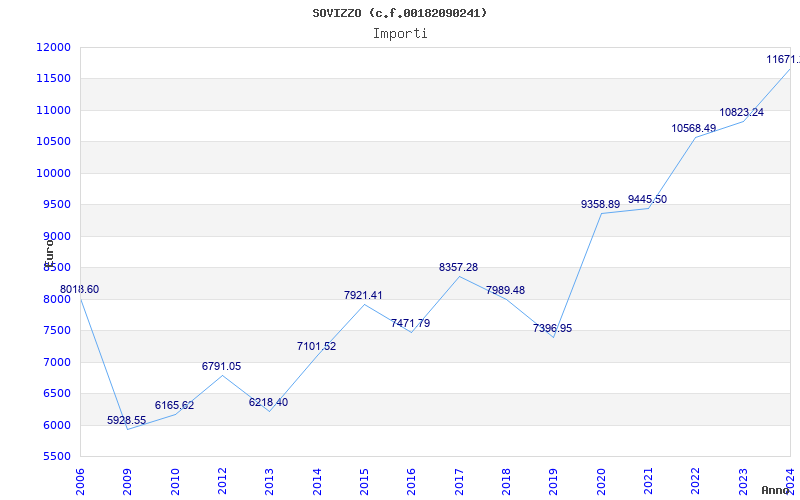800x500 pixels.
Task: Click the chart title SOVIZZO (c.f.00182090241)
Action: (x=399, y=13)
